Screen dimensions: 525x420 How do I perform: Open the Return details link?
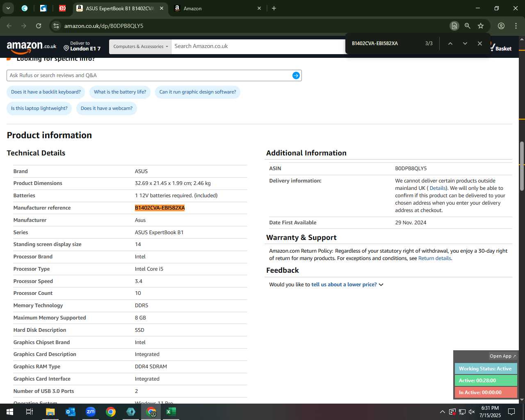[x=434, y=258]
